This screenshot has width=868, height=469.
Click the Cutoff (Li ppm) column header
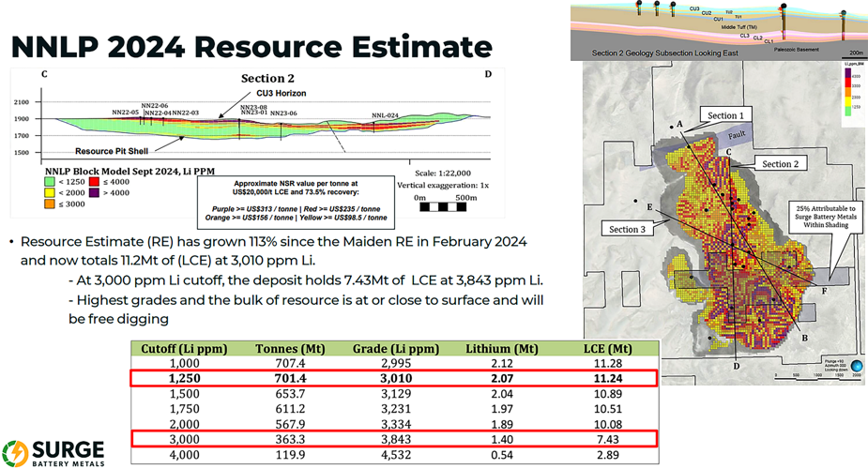(184, 348)
